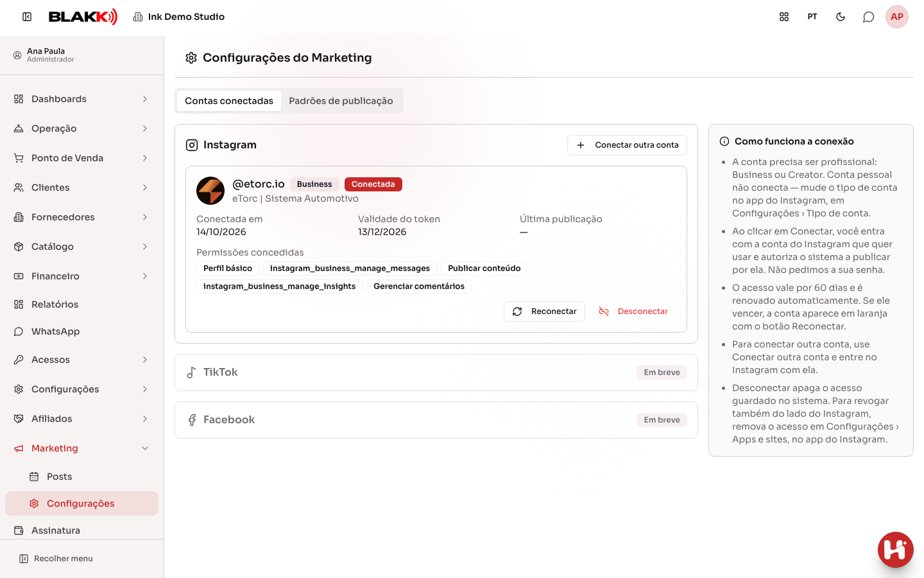Screen dimensions: 924x578
Task: Open the Afiliados sidebar item
Action: 81,419
